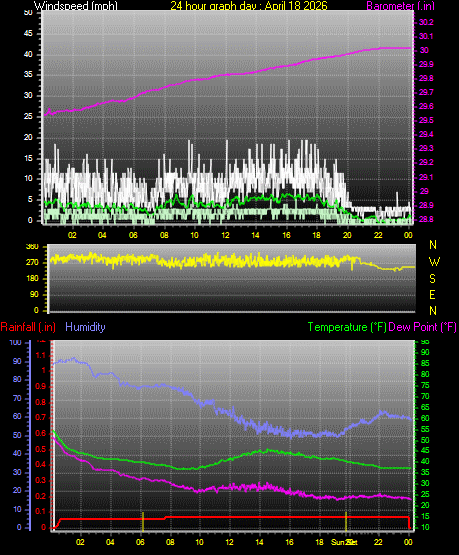
Task: Click the S compass direction label
Action: pos(432,279)
